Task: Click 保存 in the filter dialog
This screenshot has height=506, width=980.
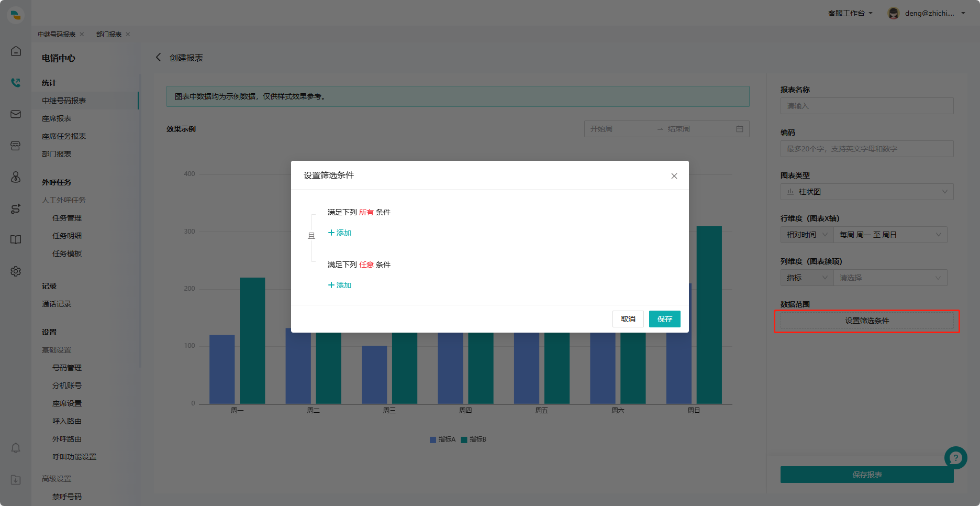Action: (x=665, y=319)
